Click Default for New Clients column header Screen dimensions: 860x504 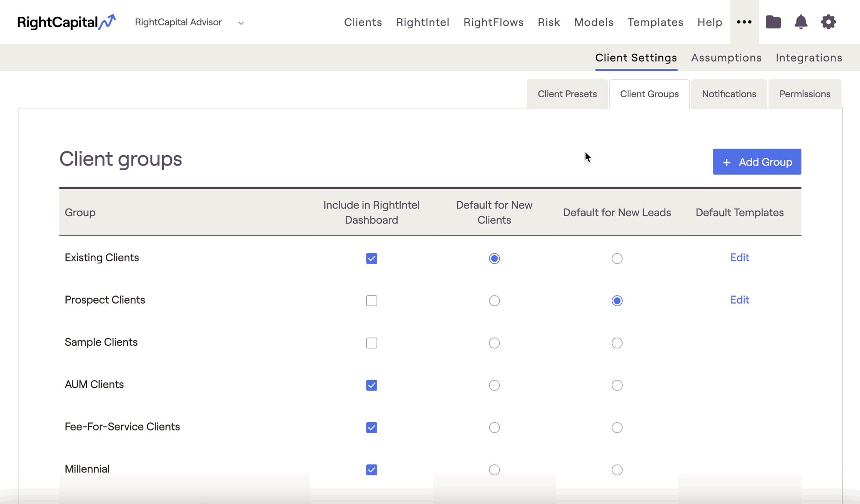(x=494, y=212)
